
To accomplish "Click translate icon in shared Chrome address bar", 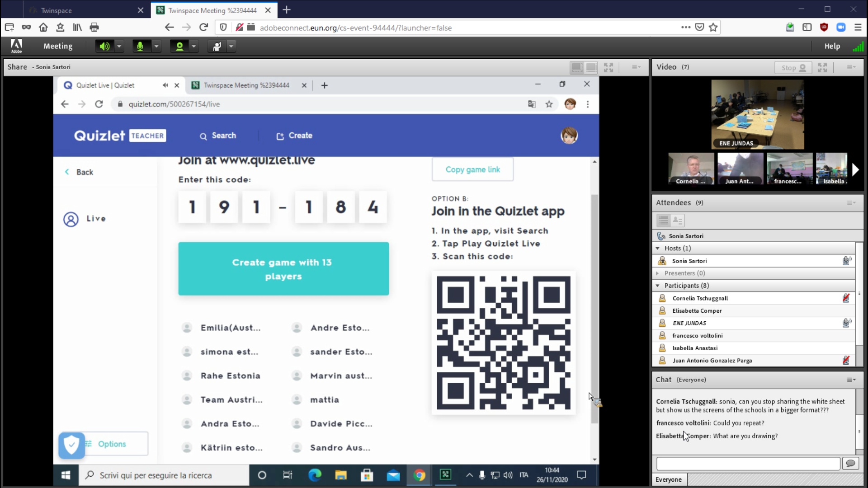I will [532, 104].
